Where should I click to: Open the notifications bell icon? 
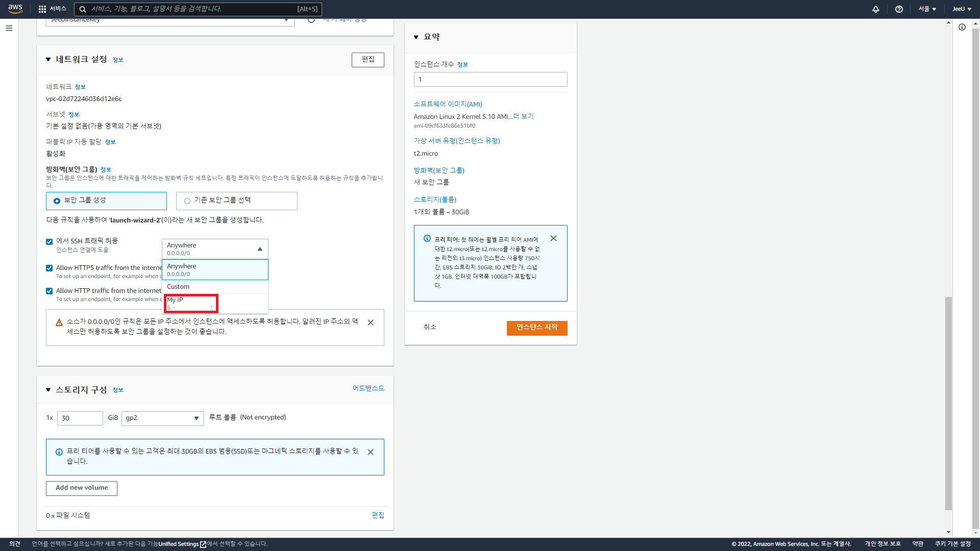(876, 9)
